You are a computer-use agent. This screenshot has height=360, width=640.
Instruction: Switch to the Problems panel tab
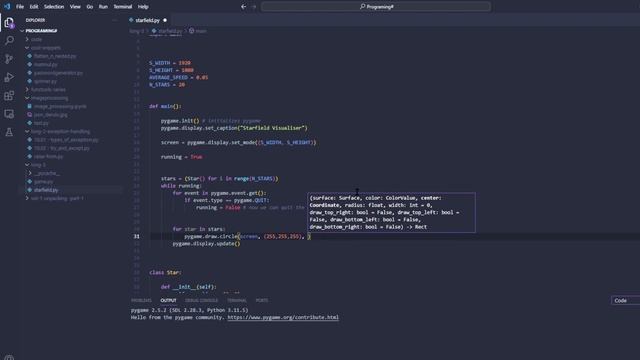141,300
